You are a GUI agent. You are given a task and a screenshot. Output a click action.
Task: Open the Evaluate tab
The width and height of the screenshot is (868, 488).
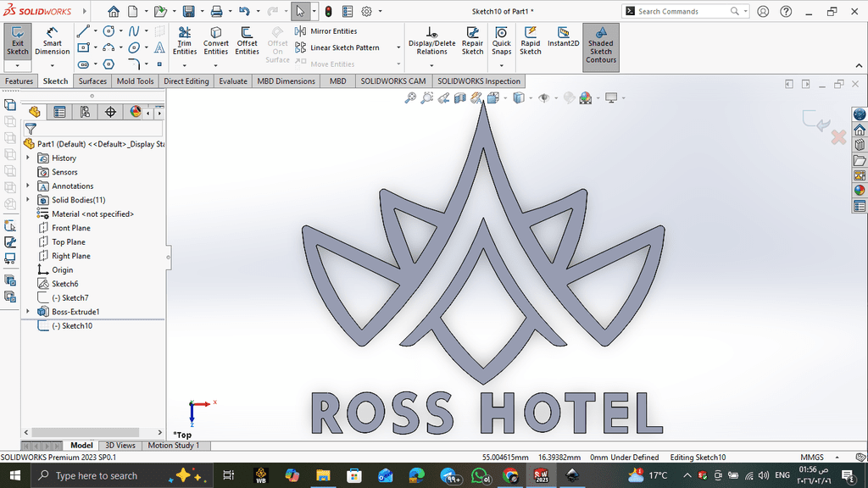point(233,81)
